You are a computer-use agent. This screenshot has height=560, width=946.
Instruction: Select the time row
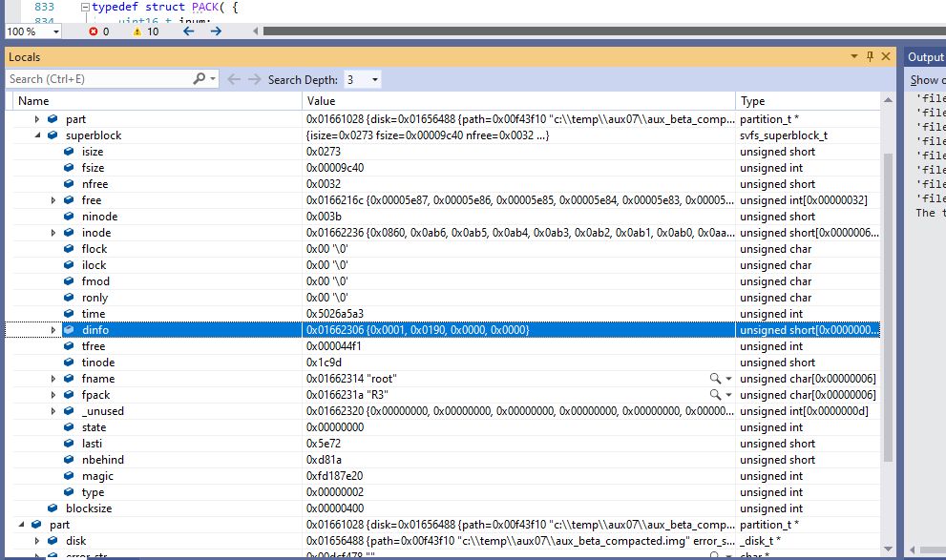click(x=443, y=314)
